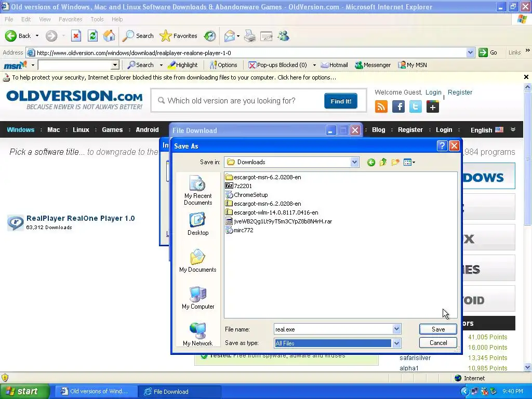Open IE History toolbar icon

point(210,36)
